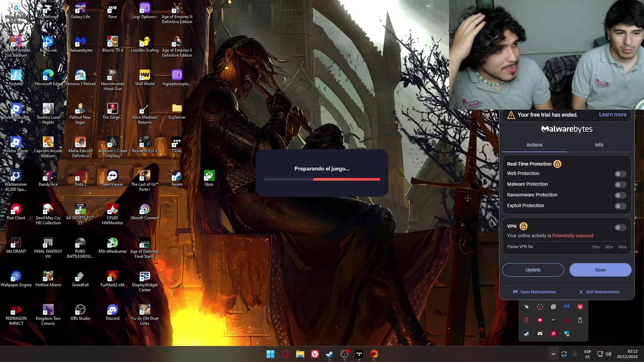Select the Discord desktop shortcut
The width and height of the screenshot is (644, 362).
click(112, 313)
